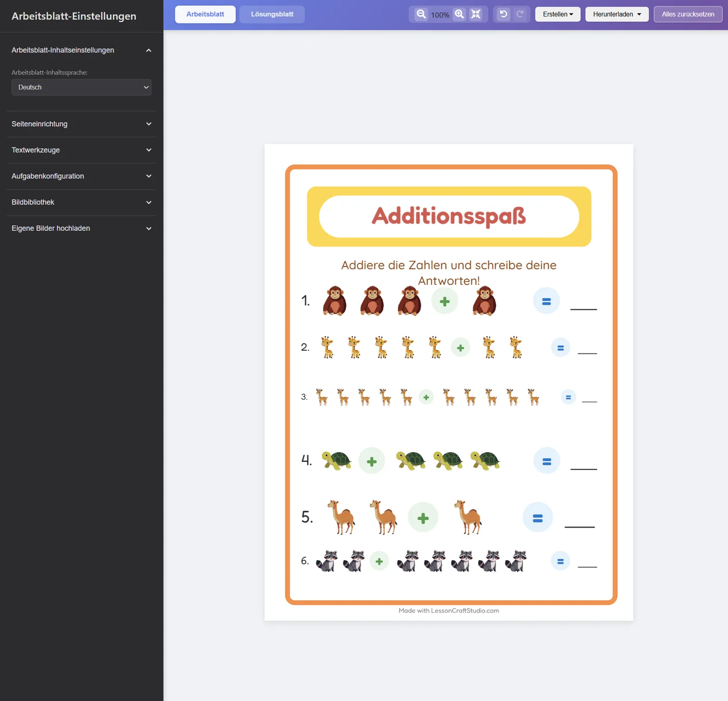This screenshot has height=701, width=728.
Task: Expand the Aufgabenkonfiguration section
Action: (81, 176)
